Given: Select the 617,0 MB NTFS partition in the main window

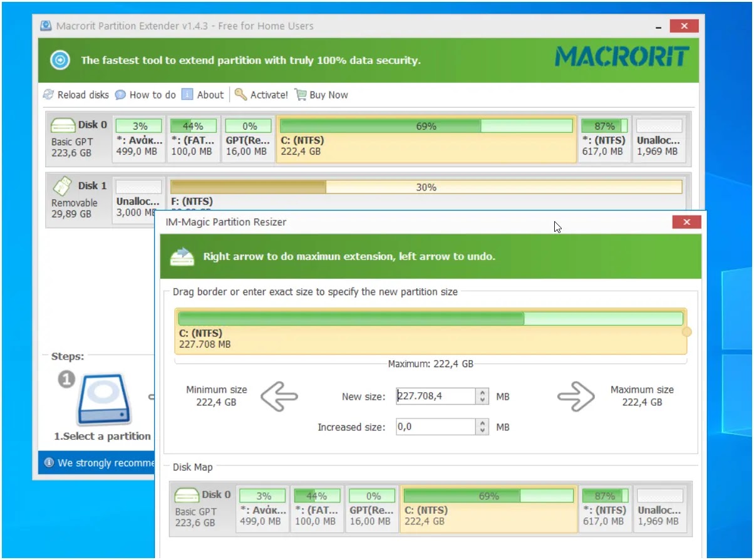Looking at the screenshot, I should tap(604, 138).
